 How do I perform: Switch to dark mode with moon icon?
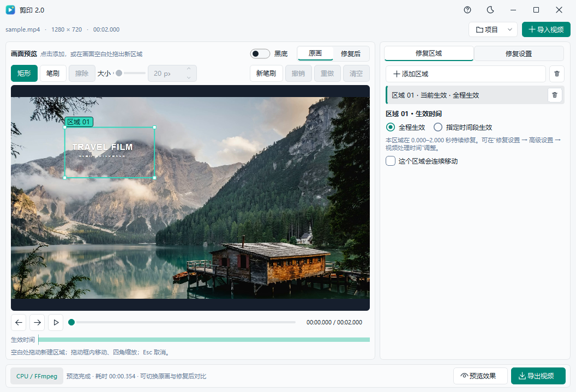(x=490, y=10)
